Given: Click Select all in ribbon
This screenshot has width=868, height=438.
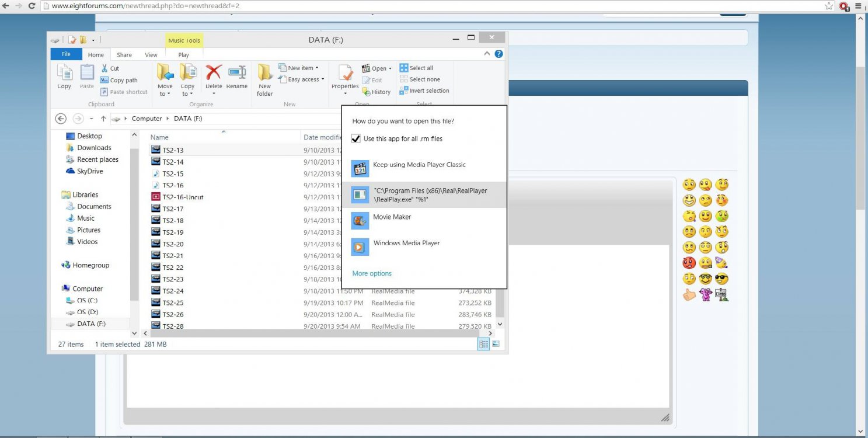Looking at the screenshot, I should 416,68.
